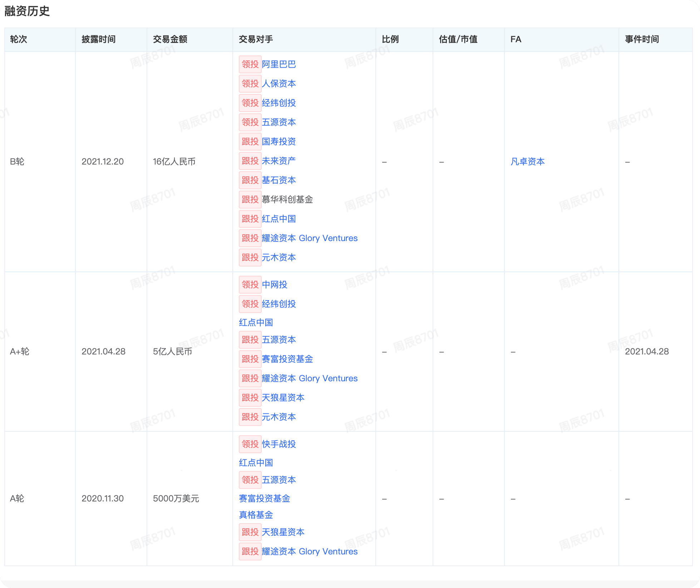Viewport: 700px width, 588px height.
Task: Open 人保资本 investor link
Action: tap(279, 84)
